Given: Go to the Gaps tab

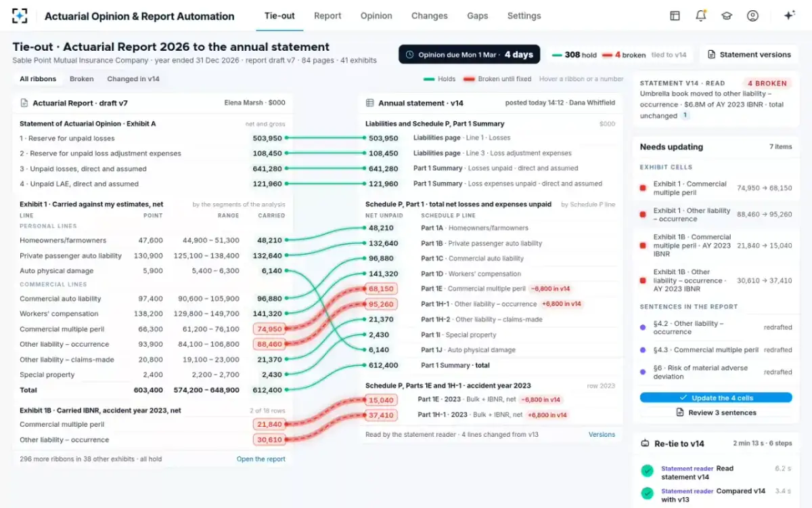Looking at the screenshot, I should click(x=478, y=16).
